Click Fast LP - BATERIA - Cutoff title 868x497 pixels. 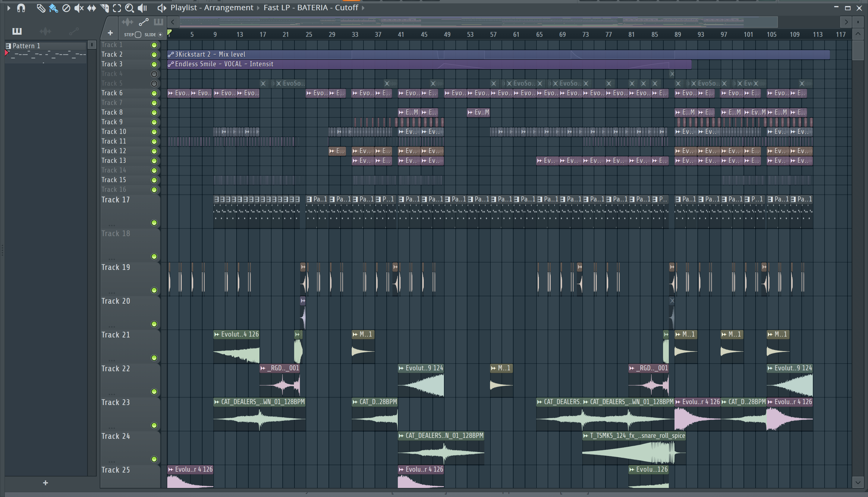(x=311, y=8)
